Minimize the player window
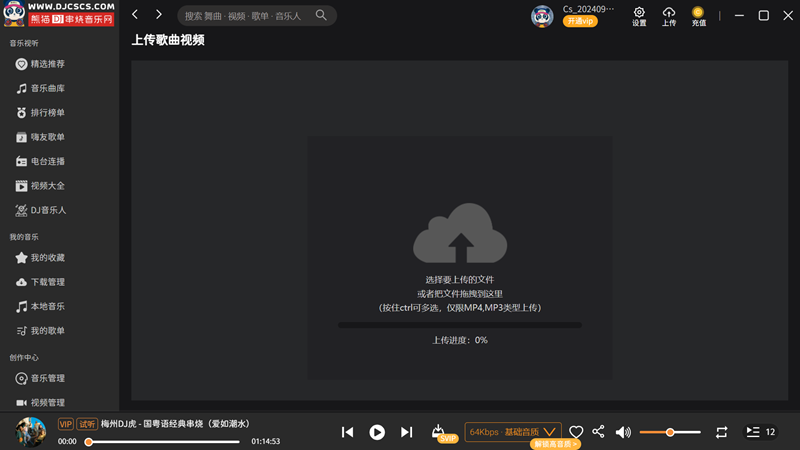The height and width of the screenshot is (450, 800). [x=739, y=15]
